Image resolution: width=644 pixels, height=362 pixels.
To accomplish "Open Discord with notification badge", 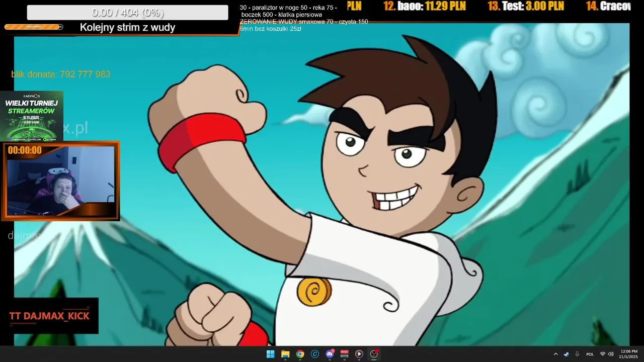I will point(330,354).
